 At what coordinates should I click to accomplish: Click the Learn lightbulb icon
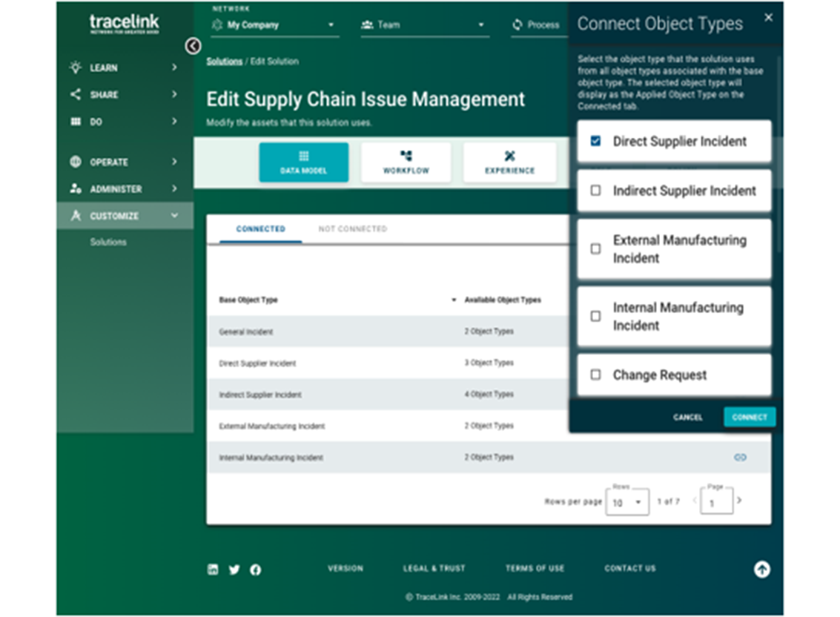(x=76, y=67)
